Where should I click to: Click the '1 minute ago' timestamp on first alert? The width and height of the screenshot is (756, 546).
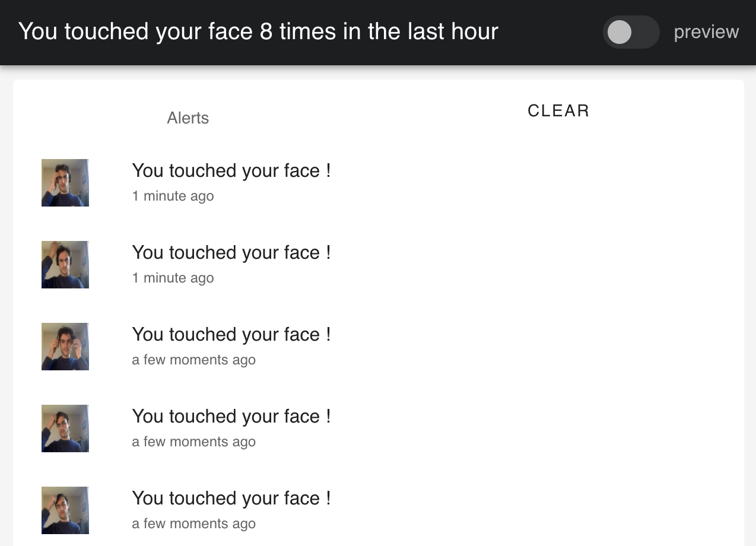coord(173,196)
